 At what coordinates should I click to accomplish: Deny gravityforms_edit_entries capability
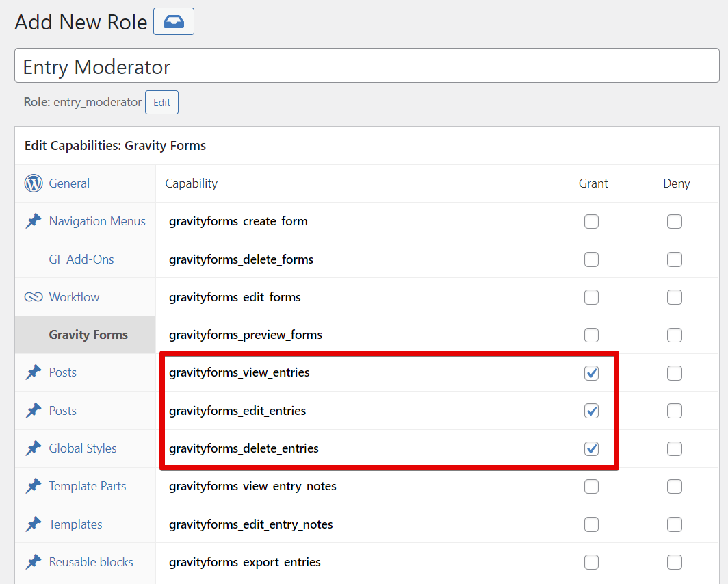coord(675,411)
